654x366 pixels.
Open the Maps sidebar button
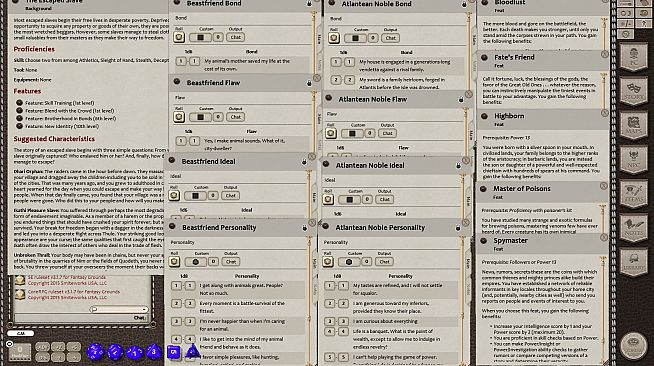(634, 125)
